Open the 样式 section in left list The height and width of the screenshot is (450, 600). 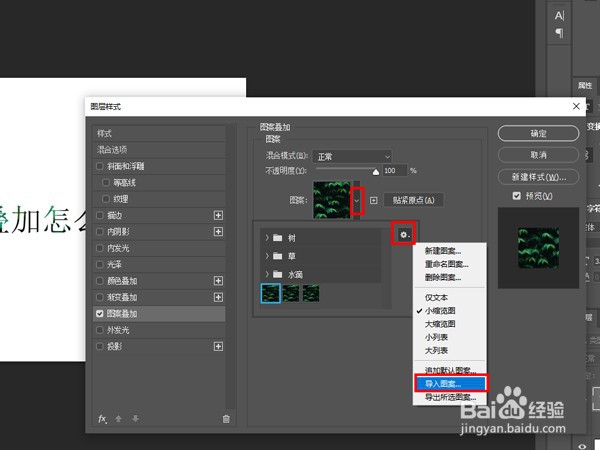coord(159,134)
